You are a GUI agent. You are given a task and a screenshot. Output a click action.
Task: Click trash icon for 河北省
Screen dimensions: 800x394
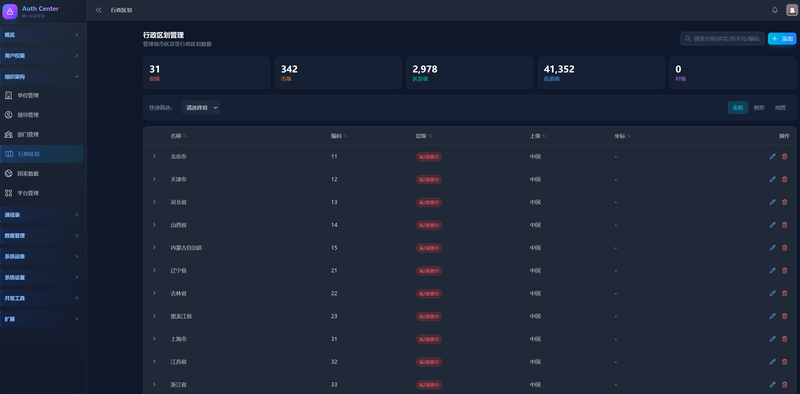coord(785,202)
